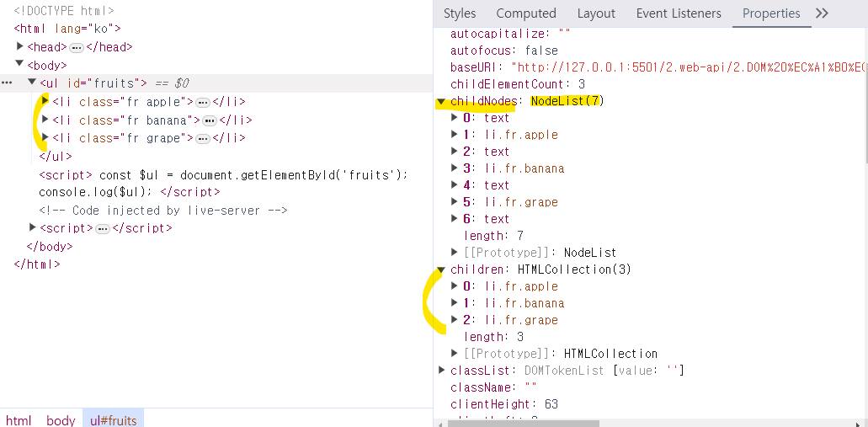
Task: Show more tabs with double chevron
Action: coord(822,13)
